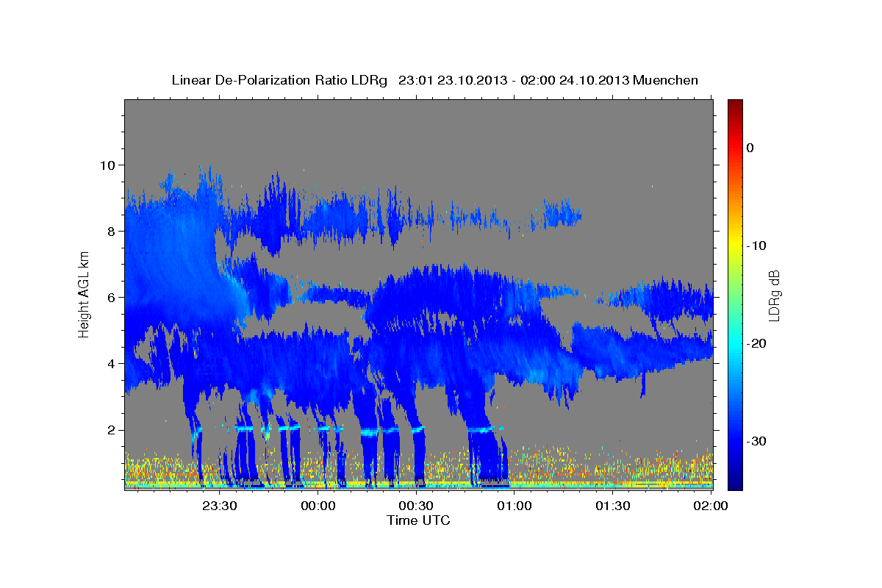Image resolution: width=882 pixels, height=588 pixels.
Task: Click the 01:30 time tick label
Action: coord(612,506)
